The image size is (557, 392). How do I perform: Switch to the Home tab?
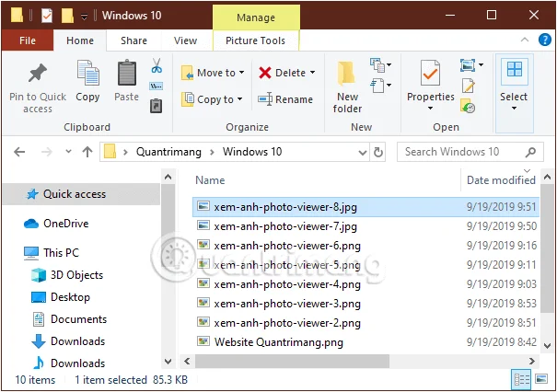(x=80, y=40)
